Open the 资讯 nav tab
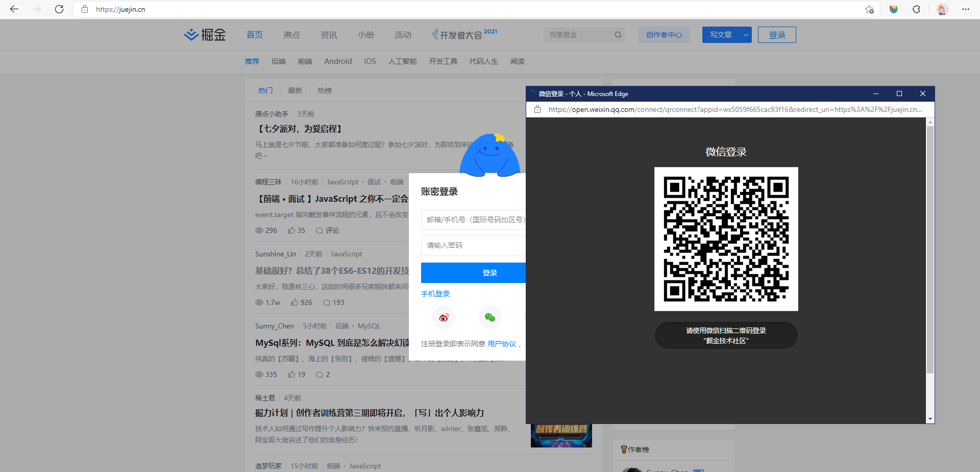 [329, 35]
